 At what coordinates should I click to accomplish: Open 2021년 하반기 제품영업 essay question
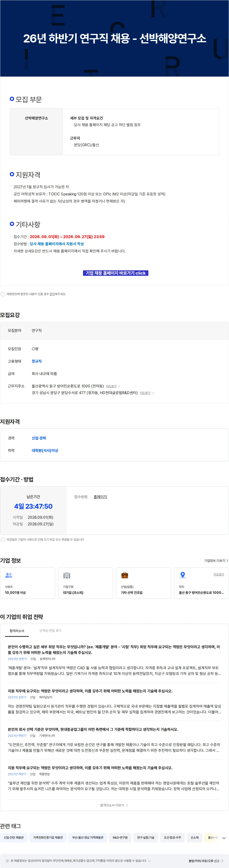click(90, 768)
